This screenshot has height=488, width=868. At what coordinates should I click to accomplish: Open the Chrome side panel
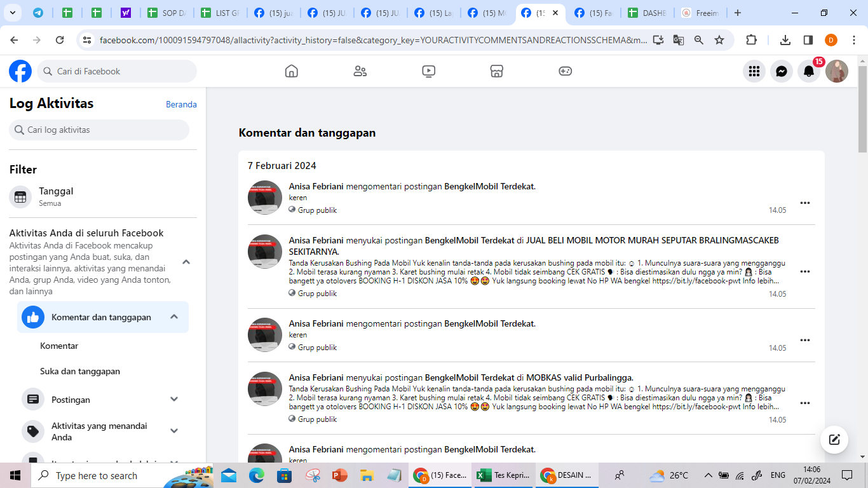[808, 40]
